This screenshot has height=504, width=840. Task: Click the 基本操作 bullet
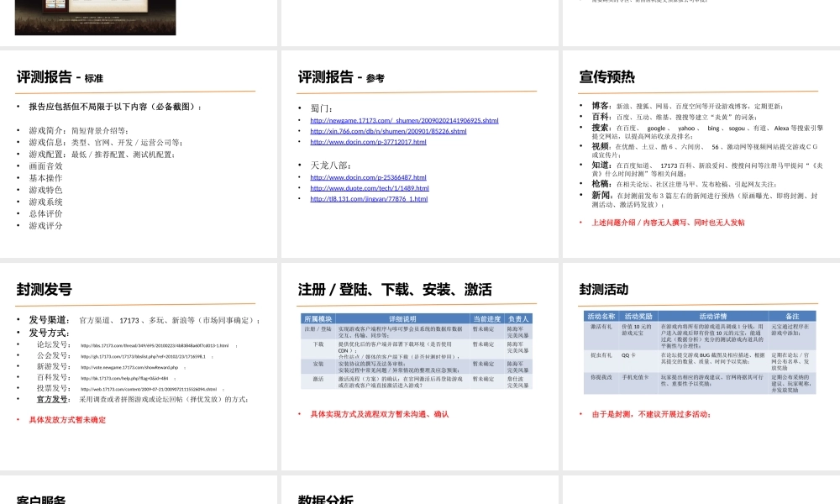45,178
